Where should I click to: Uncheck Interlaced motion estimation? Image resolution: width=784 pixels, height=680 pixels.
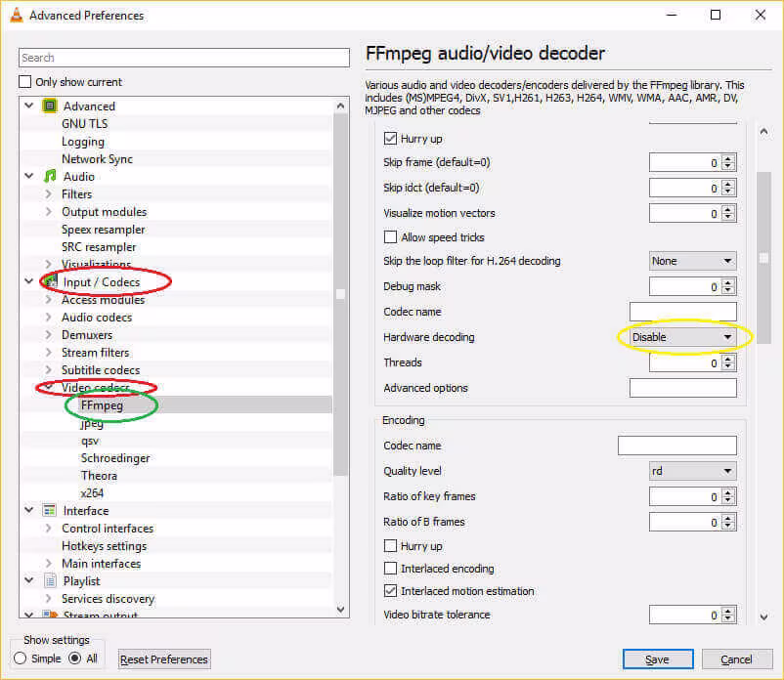[x=390, y=590]
